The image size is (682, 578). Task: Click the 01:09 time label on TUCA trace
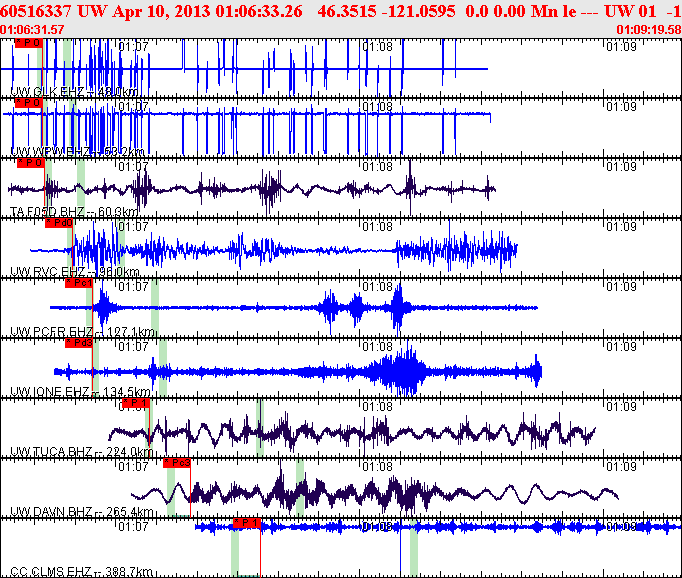622,406
